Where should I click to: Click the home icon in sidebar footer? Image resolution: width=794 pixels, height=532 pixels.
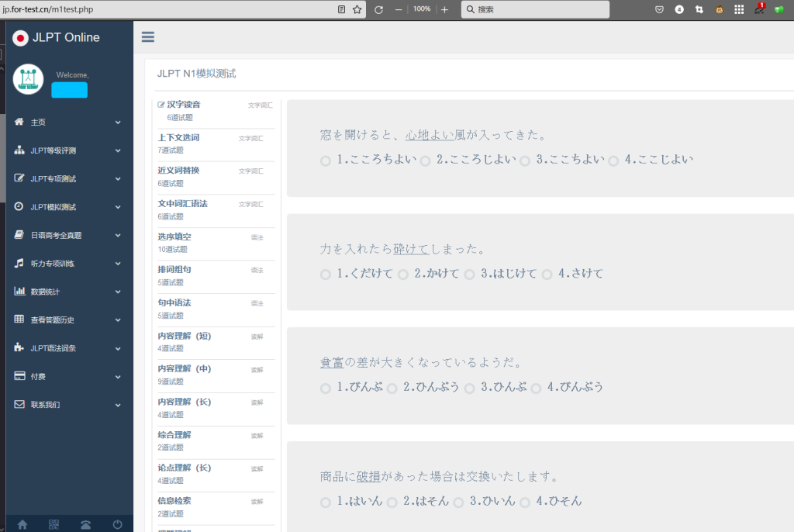pyautogui.click(x=22, y=524)
